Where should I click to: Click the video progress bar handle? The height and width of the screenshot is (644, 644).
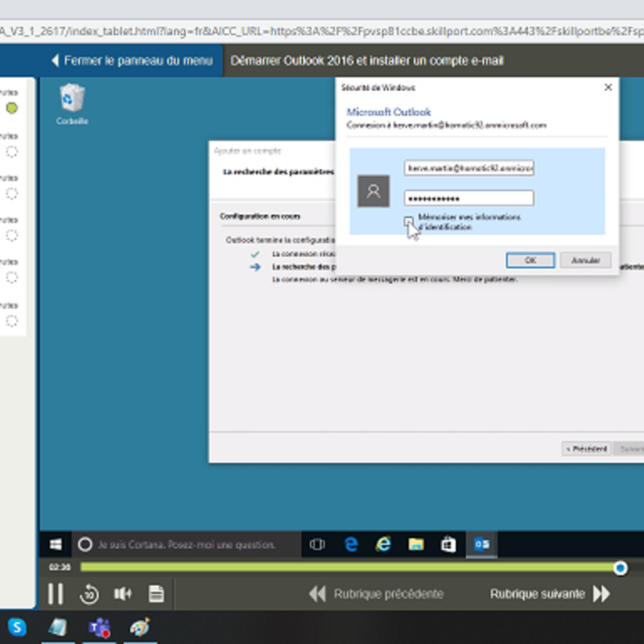click(620, 568)
